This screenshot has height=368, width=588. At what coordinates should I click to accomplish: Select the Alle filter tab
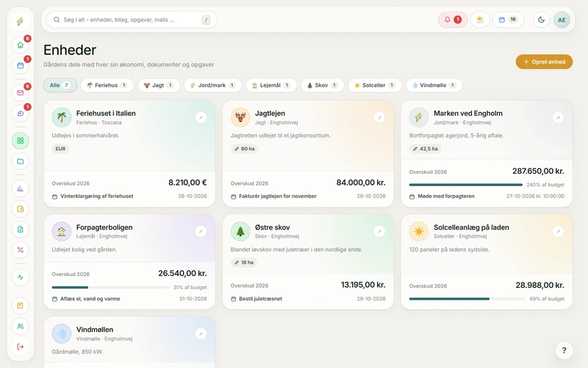60,85
